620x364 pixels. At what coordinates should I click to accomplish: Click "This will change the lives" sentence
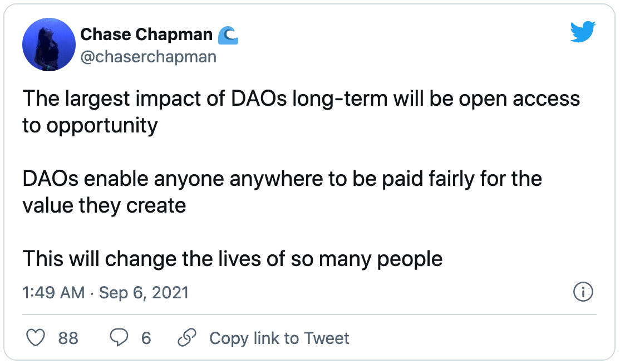point(232,259)
